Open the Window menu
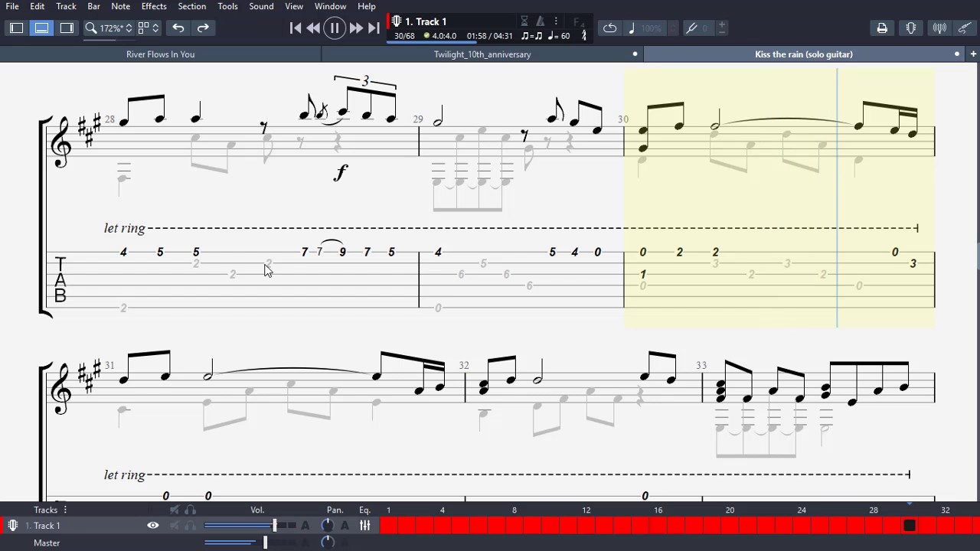Image resolution: width=980 pixels, height=551 pixels. [x=330, y=6]
